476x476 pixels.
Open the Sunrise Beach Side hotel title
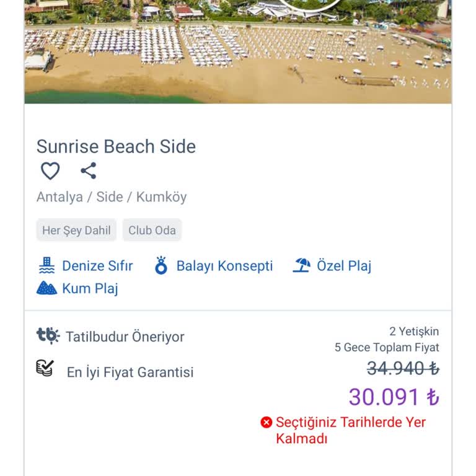point(116,146)
